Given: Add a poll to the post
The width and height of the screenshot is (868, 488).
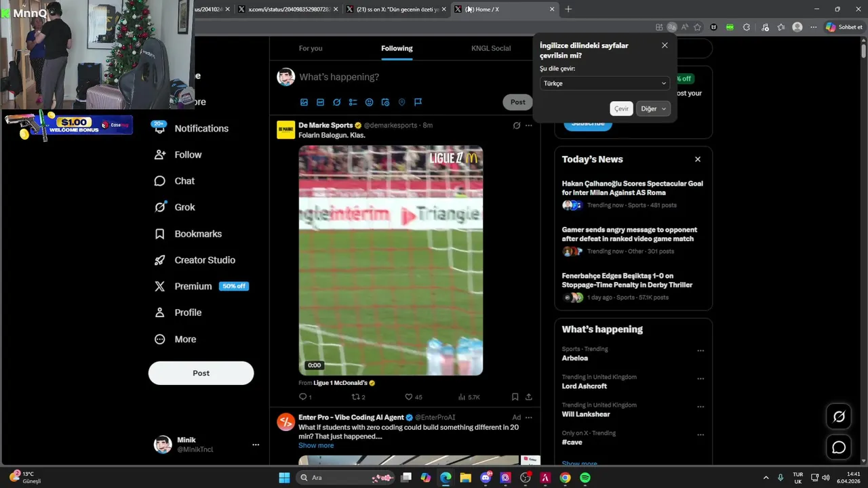Looking at the screenshot, I should pos(353,102).
